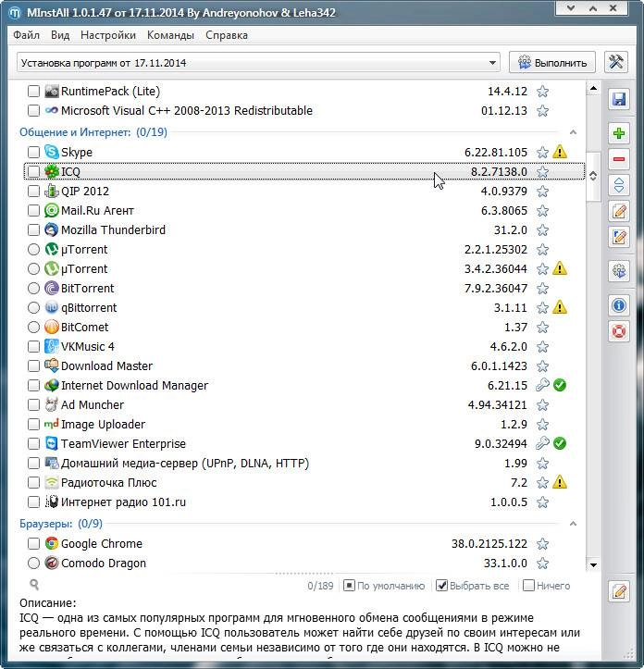This screenshot has height=669, width=644.
Task: Collapse the Браузеры group
Action: tap(573, 524)
